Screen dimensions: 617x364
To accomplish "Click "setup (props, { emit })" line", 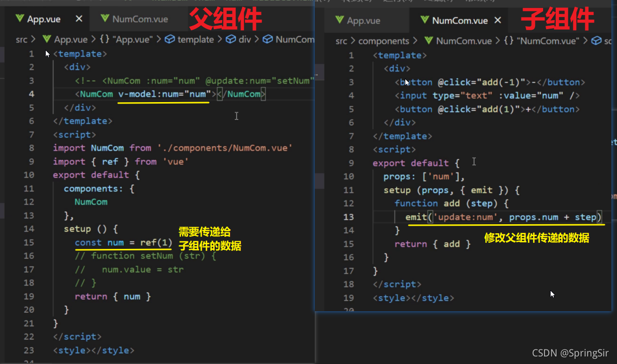I will (452, 190).
